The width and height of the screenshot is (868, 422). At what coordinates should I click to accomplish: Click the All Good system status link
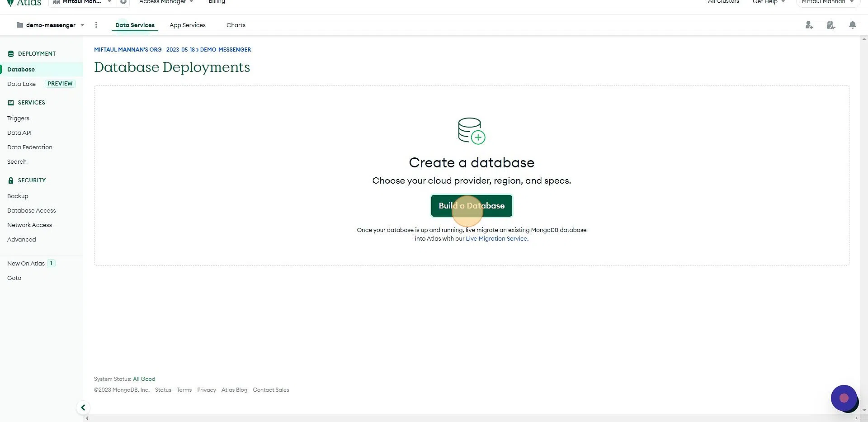pos(144,379)
